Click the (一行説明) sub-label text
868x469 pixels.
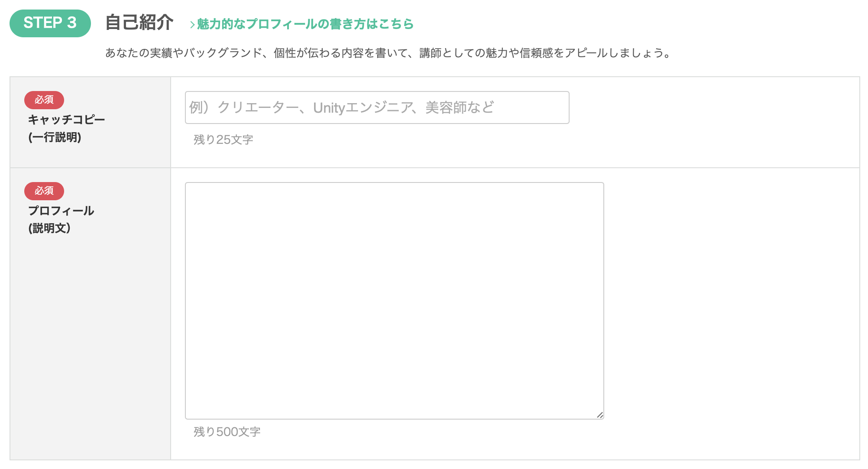click(x=55, y=137)
